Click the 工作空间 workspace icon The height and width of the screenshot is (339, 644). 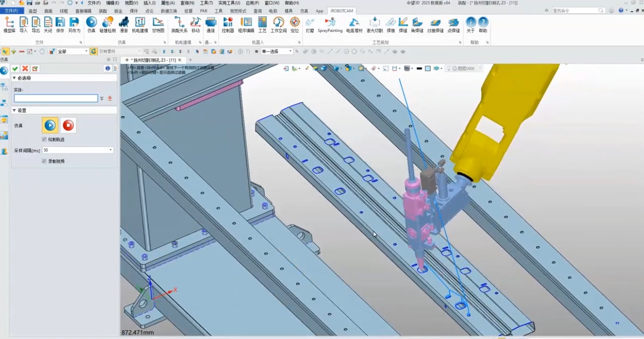278,25
